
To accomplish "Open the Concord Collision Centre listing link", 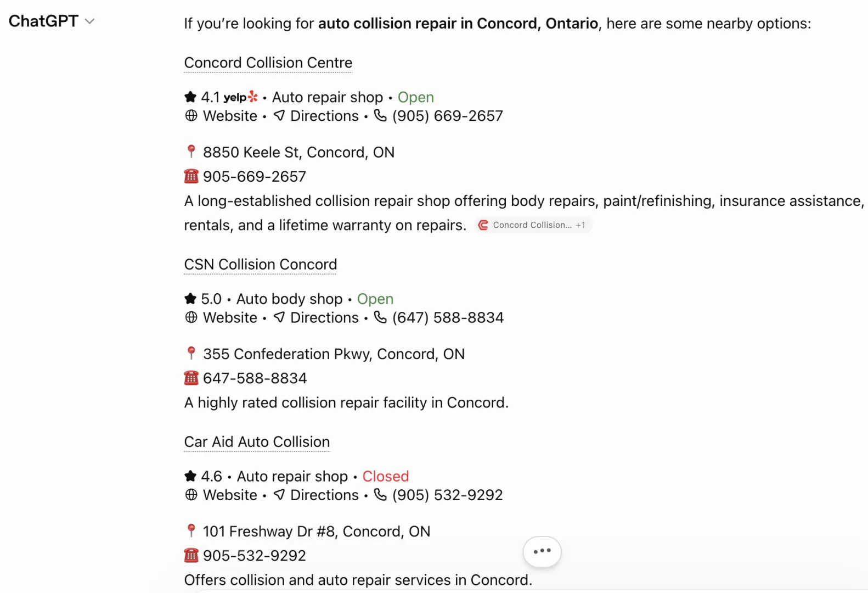I will 268,63.
